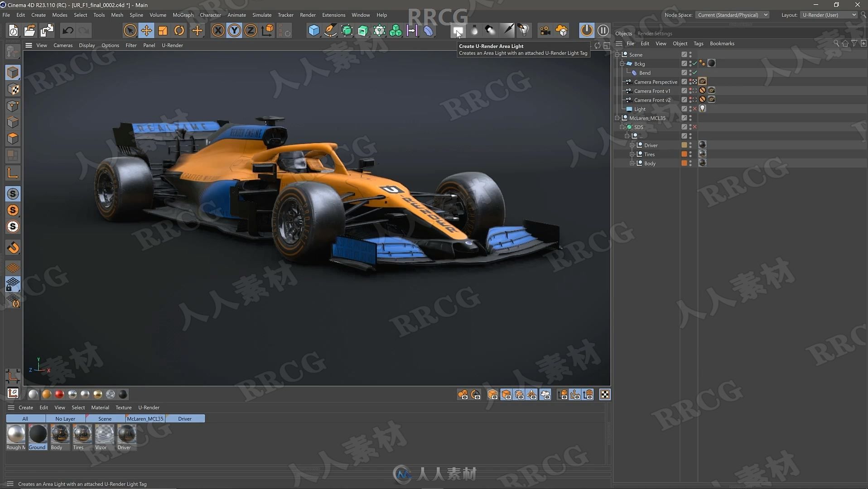
Task: Activate the Live Selection arrow tool
Action: point(130,31)
